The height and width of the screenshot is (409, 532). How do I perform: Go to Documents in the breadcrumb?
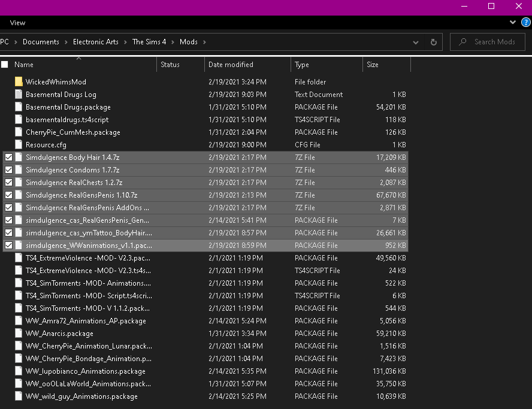[41, 42]
